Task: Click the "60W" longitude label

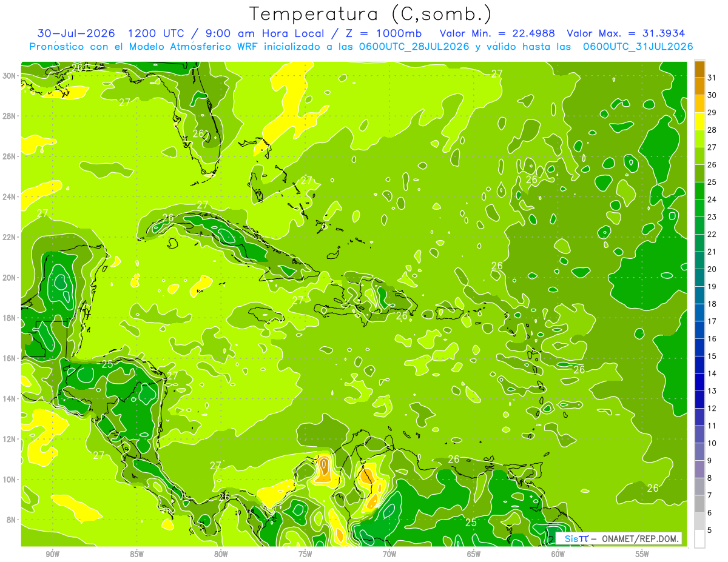Action: pyautogui.click(x=558, y=554)
